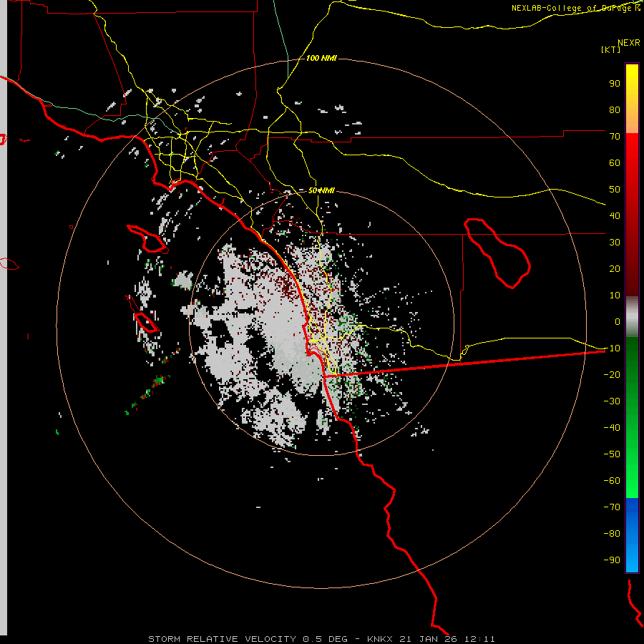The width and height of the screenshot is (644, 644).
Task: Click the -40 value on the velocity scale
Action: point(612,428)
